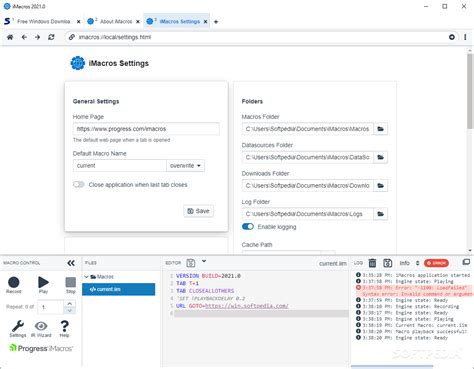Select 'iMacros application started' log entry
Image resolution: width=474 pixels, height=369 pixels.
coord(413,275)
